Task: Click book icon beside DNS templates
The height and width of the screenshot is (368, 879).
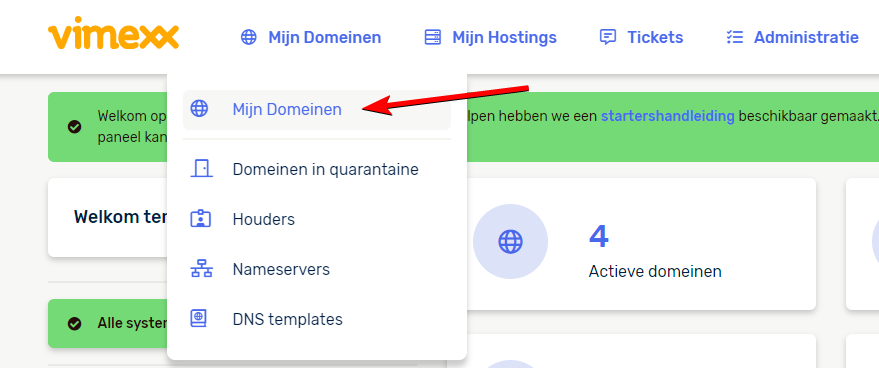Action: pos(198,319)
